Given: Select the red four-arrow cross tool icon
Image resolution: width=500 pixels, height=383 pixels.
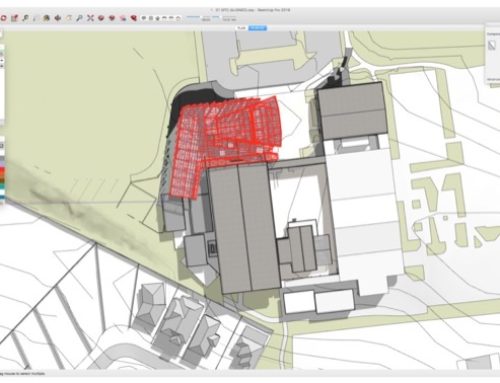Looking at the screenshot, I should 58,18.
